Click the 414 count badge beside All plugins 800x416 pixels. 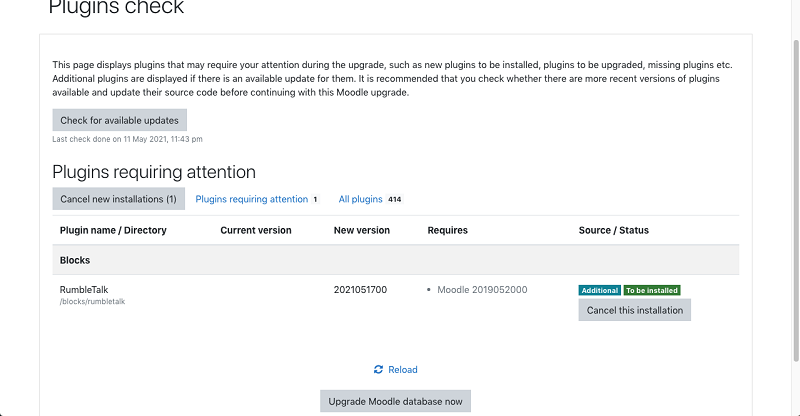point(395,199)
